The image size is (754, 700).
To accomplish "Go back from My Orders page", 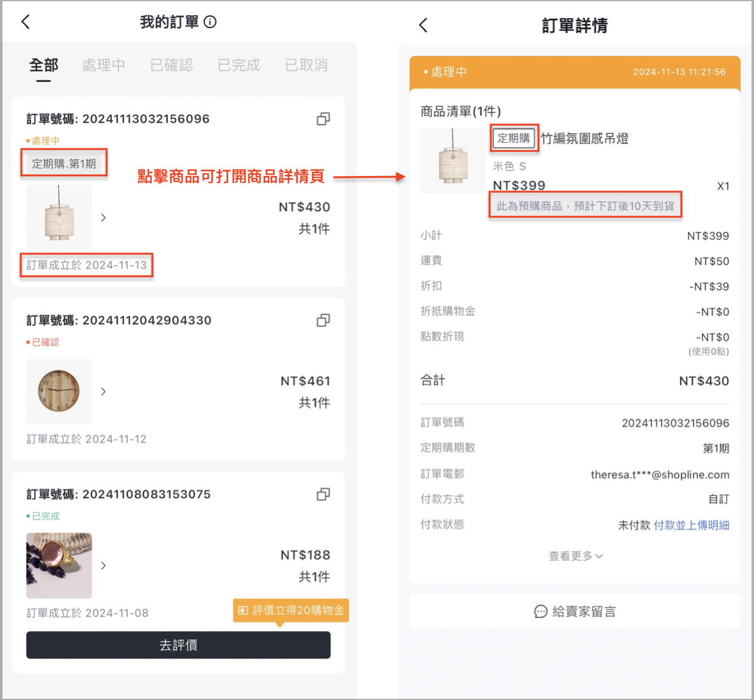I will click(x=26, y=23).
